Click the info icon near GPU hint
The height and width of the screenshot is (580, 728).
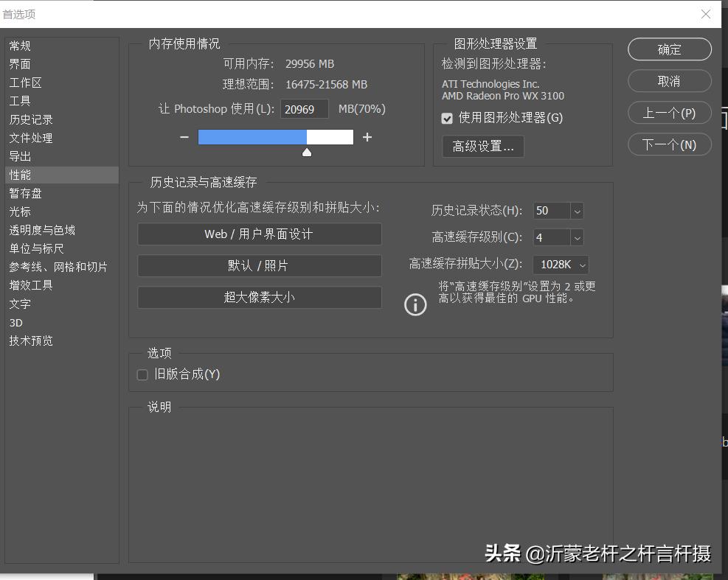pos(415,304)
